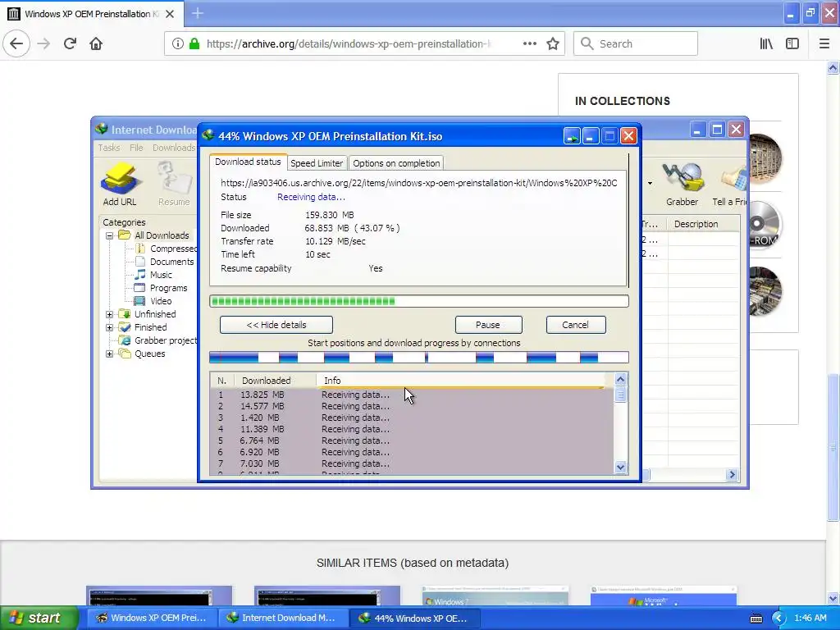Open a new Firefox tab with plus
The image size is (840, 630).
197,13
